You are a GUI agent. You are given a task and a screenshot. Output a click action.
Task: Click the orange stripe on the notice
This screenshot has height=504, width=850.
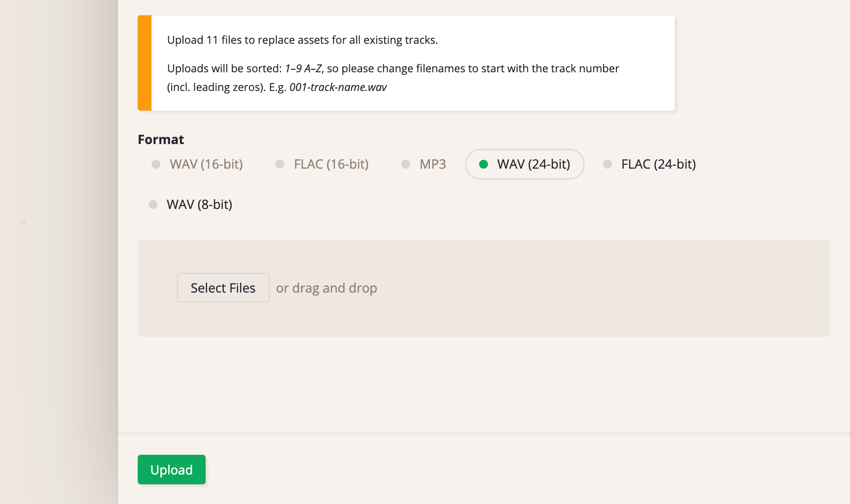[145, 63]
